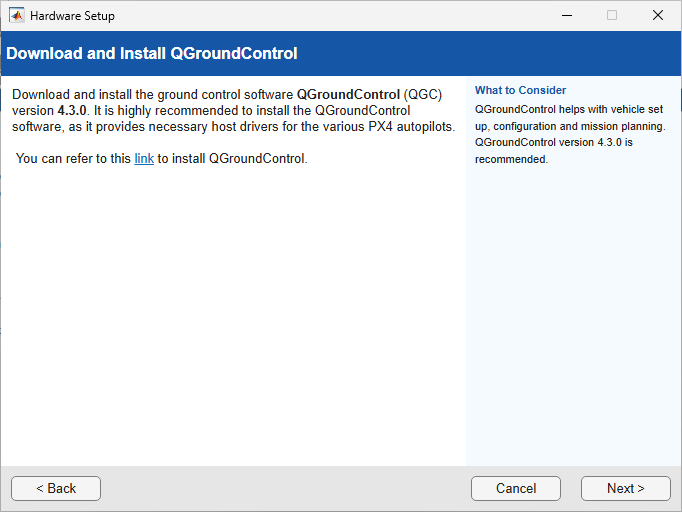Click the bold 'QGroundControl' product name

tap(348, 94)
